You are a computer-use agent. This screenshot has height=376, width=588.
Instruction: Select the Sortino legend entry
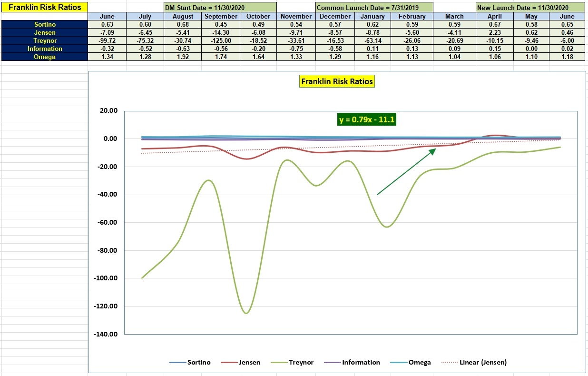(x=190, y=362)
